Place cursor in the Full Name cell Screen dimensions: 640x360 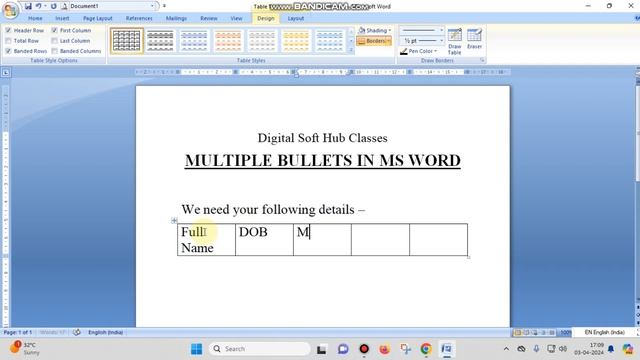pyautogui.click(x=206, y=240)
